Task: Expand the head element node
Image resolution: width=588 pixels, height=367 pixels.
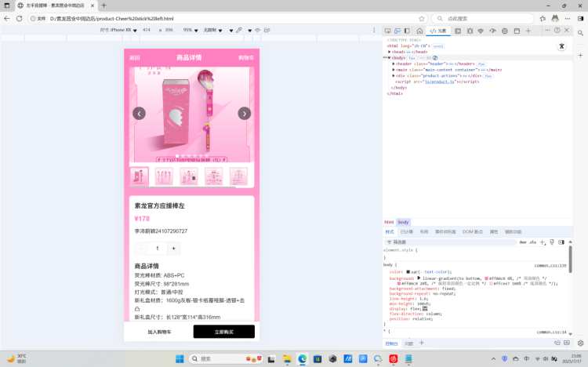Action: [x=389, y=52]
